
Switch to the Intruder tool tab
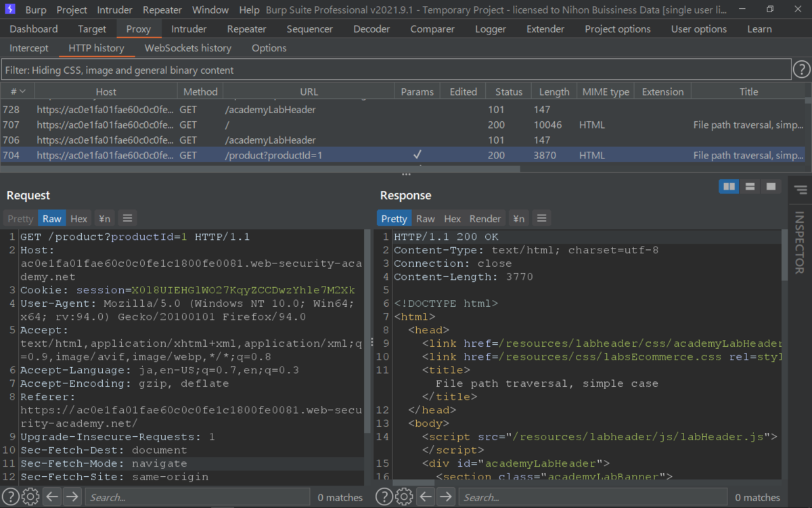click(189, 29)
